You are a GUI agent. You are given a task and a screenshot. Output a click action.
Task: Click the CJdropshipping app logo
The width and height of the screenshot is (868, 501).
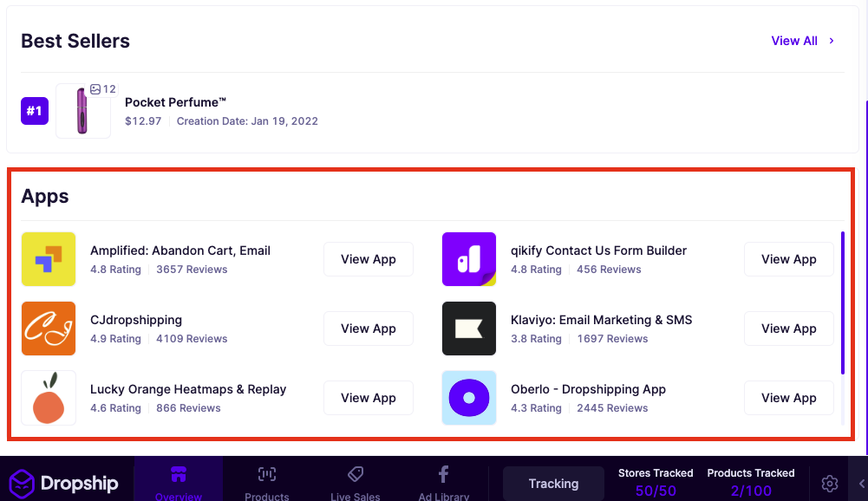pos(49,329)
